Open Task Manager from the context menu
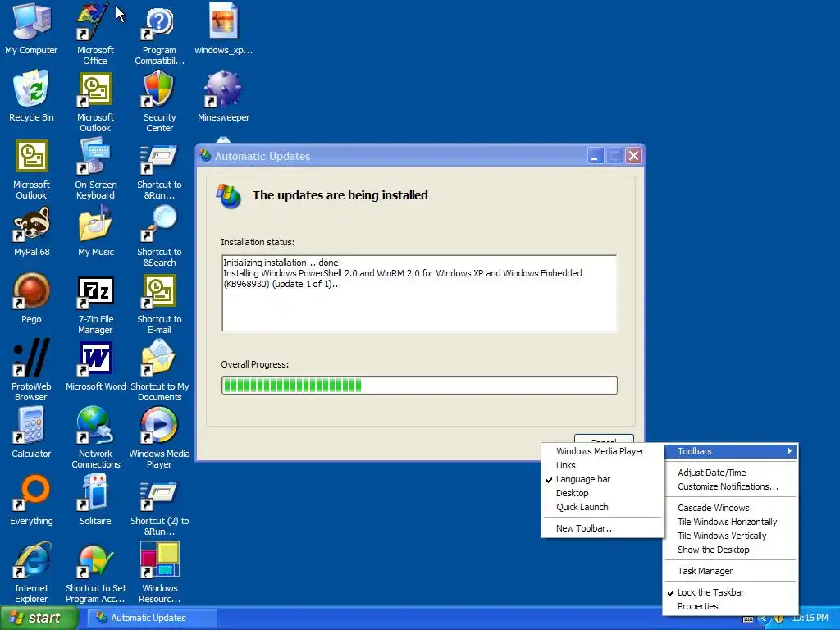The image size is (840, 630). click(730, 571)
